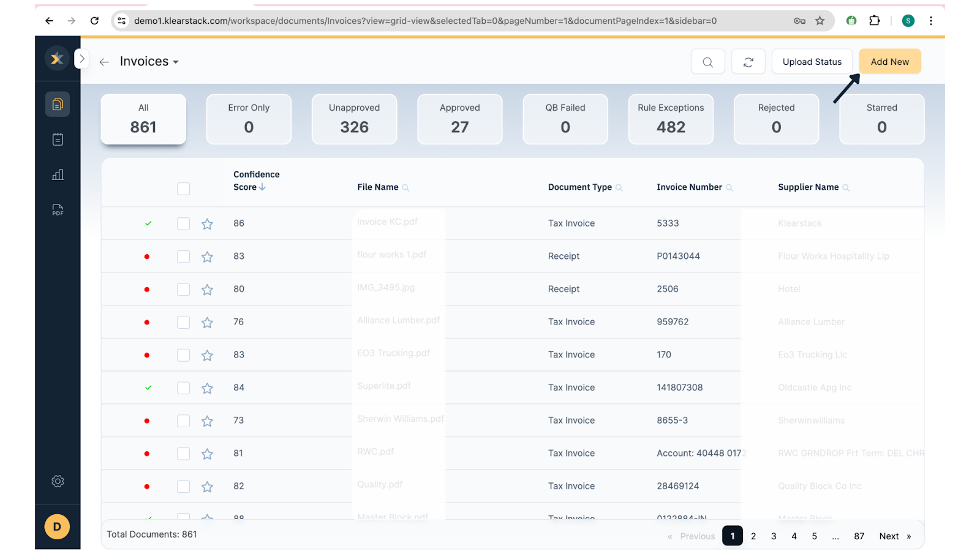This screenshot has width=980, height=554.
Task: Refresh the document list
Action: tap(748, 62)
